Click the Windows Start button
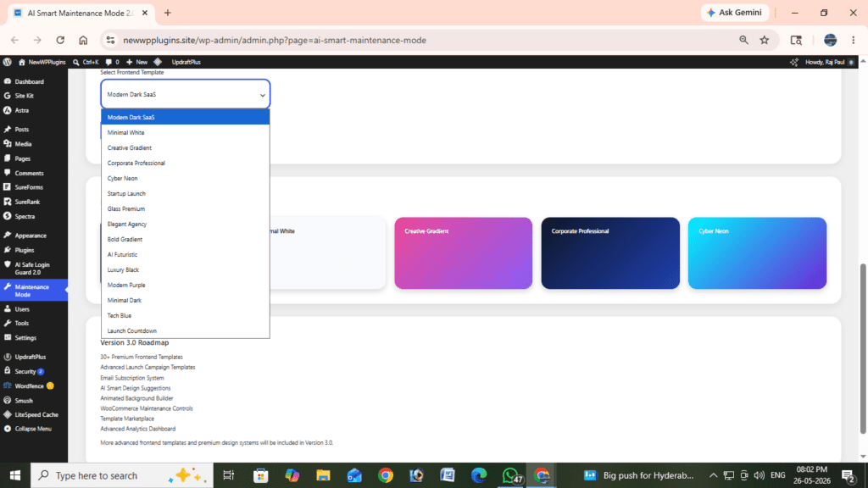 click(15, 475)
